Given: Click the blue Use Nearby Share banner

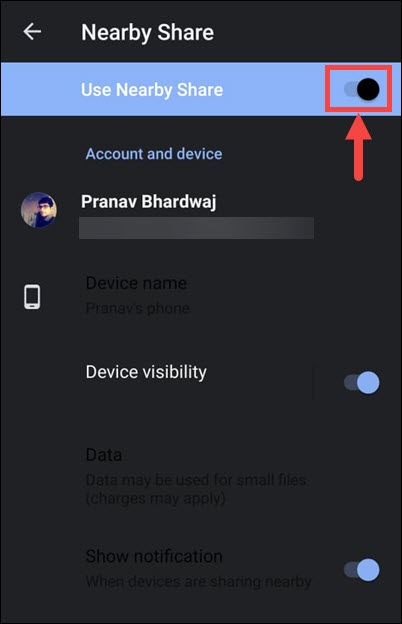Looking at the screenshot, I should pyautogui.click(x=201, y=89).
